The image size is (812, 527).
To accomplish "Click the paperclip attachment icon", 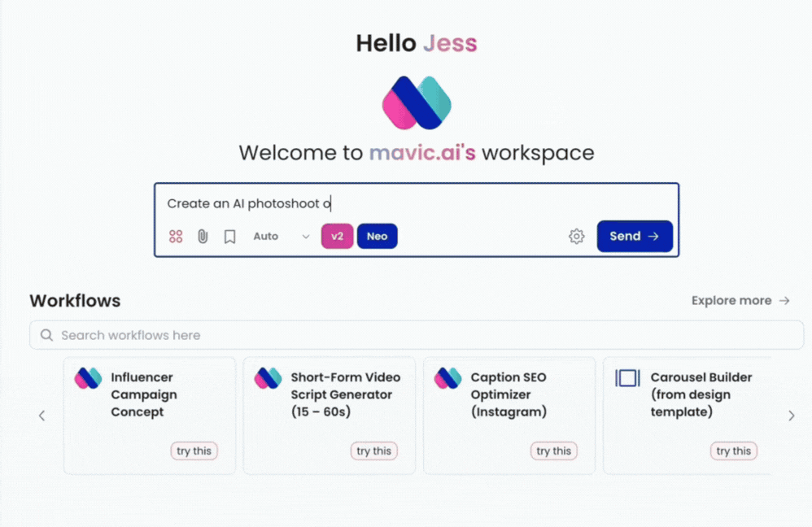I will coord(203,237).
